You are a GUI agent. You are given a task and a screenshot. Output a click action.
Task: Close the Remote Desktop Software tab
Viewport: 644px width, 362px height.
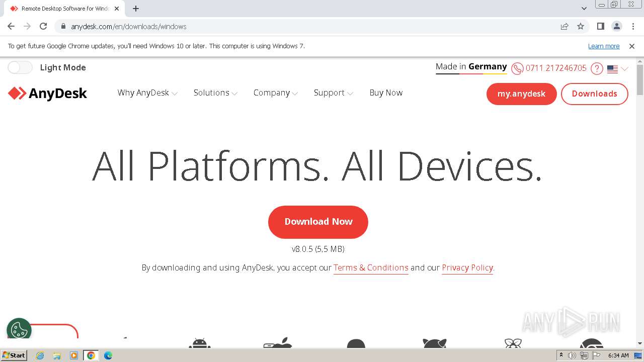pyautogui.click(x=117, y=9)
